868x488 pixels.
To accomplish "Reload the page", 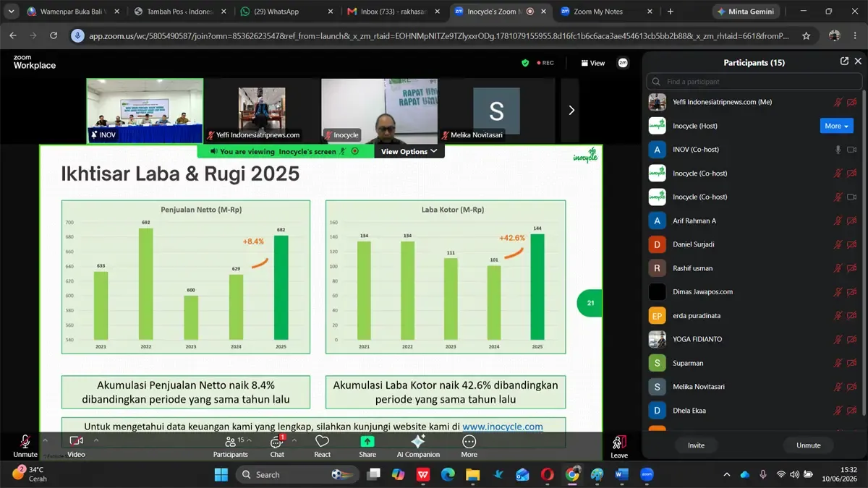I will tap(54, 35).
